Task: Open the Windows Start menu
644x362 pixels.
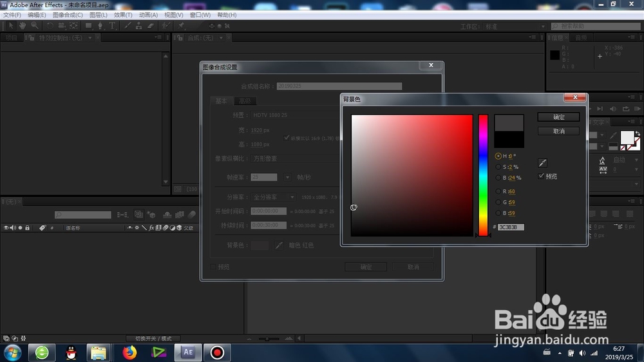Action: click(12, 352)
